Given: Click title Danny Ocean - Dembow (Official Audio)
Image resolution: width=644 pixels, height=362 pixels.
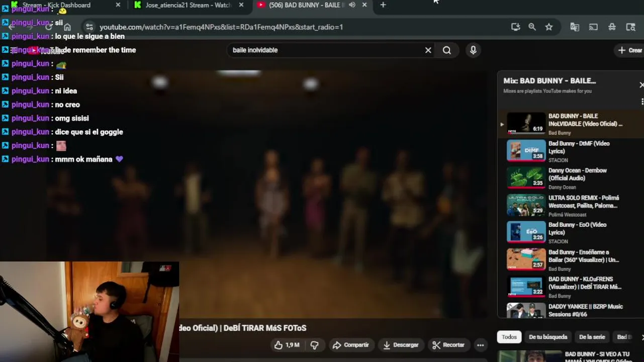Looking at the screenshot, I should pos(578,174).
